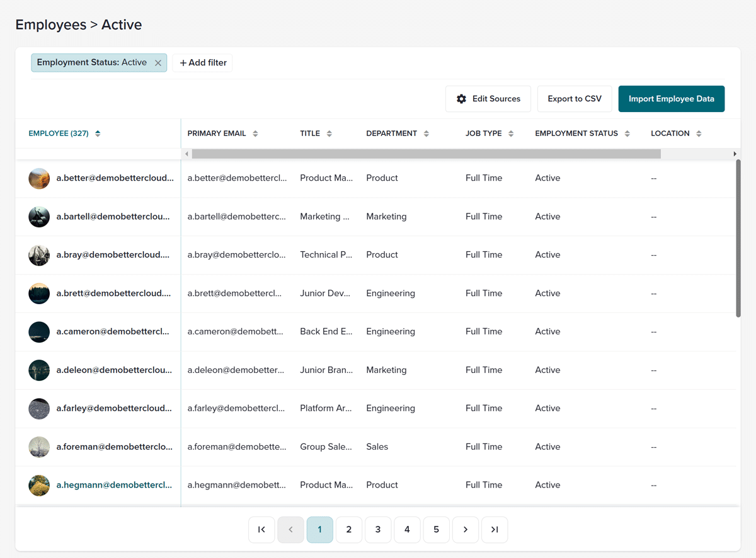
Task: Sort by Job Type column arrow
Action: click(511, 134)
